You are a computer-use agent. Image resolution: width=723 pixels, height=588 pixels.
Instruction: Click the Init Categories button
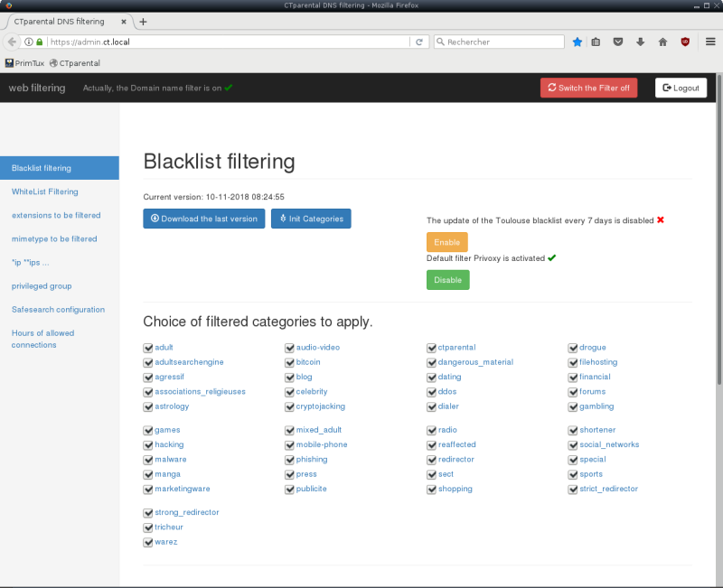(x=311, y=219)
